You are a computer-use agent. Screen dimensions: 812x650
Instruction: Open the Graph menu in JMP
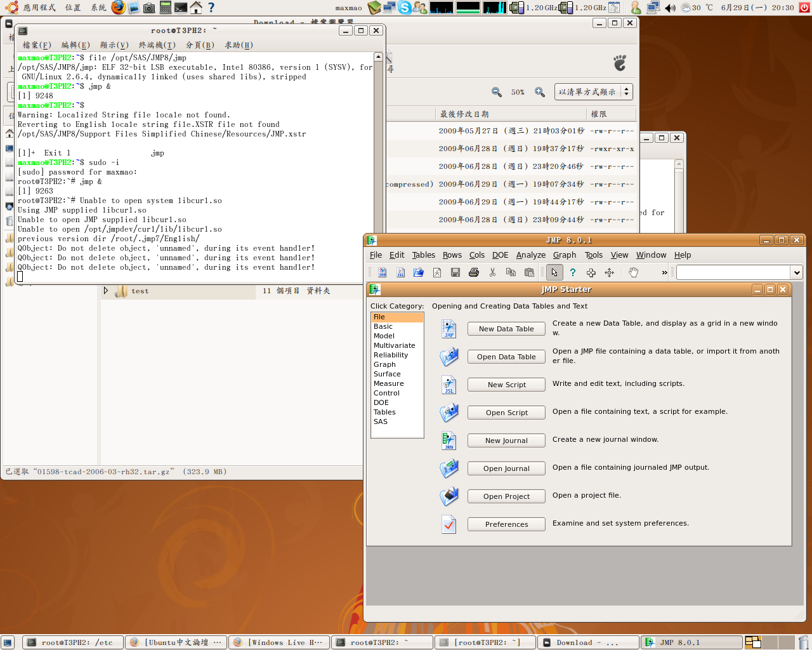click(565, 255)
